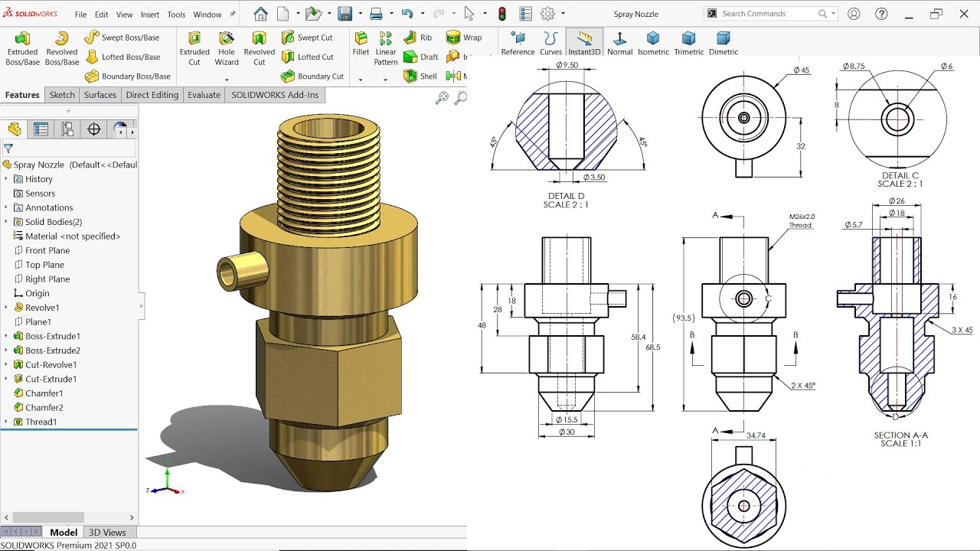Open the ConfigurationManager tab icon
The image size is (980, 551).
[x=67, y=129]
